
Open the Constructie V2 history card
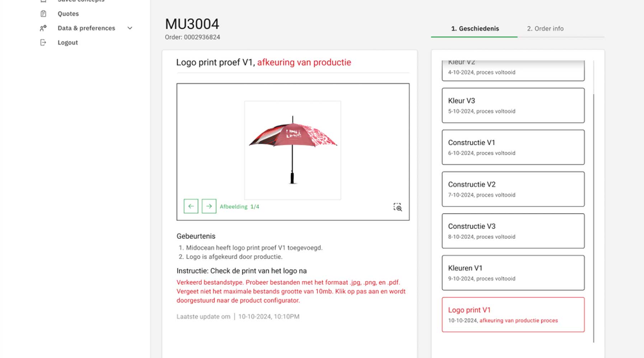(x=513, y=189)
